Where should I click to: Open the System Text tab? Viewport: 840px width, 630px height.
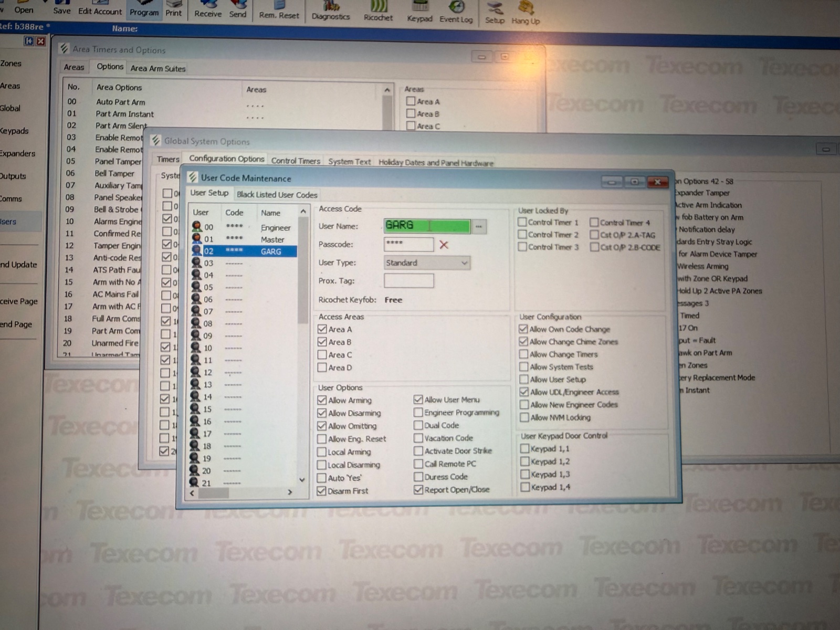(x=349, y=162)
